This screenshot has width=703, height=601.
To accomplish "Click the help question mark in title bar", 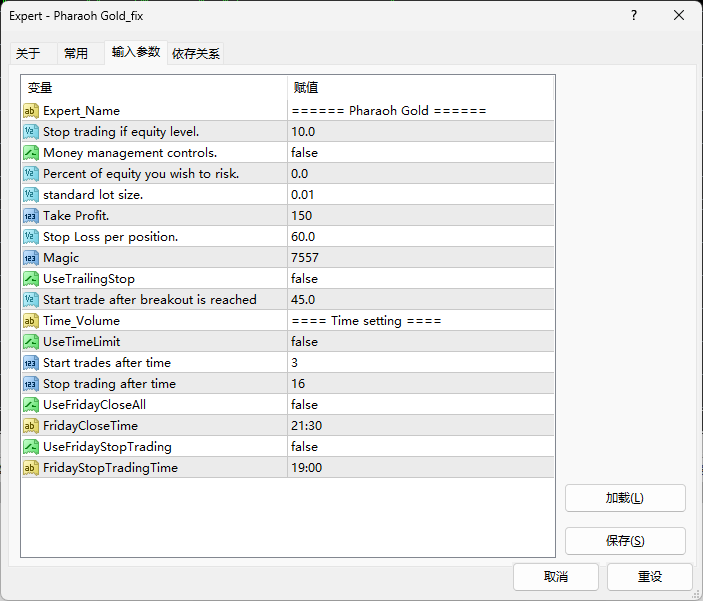I will [634, 16].
